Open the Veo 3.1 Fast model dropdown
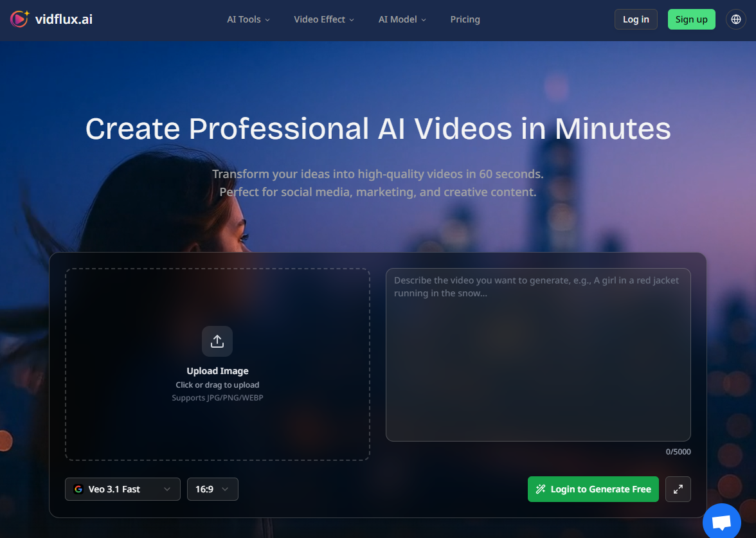Image resolution: width=756 pixels, height=538 pixels. point(122,489)
